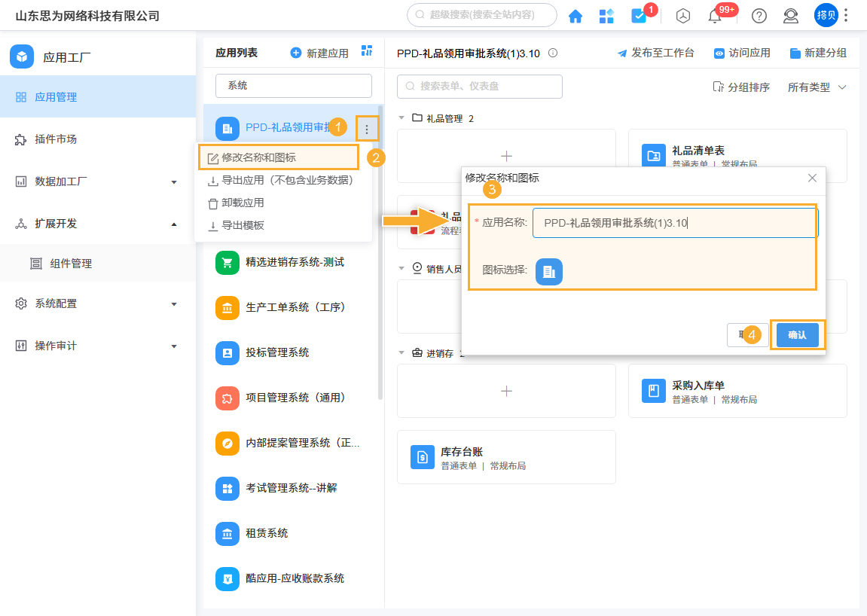
Task: Click the help question mark icon
Action: pyautogui.click(x=759, y=15)
